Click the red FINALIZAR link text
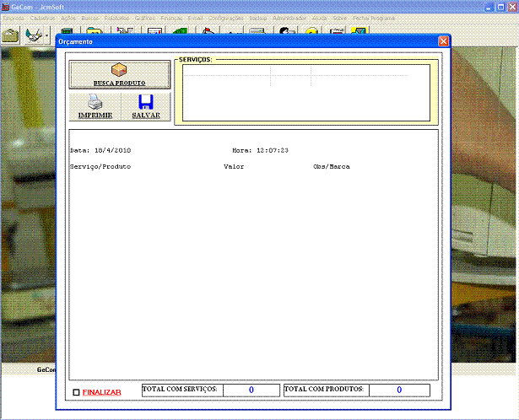This screenshot has height=420, width=519. point(101,392)
